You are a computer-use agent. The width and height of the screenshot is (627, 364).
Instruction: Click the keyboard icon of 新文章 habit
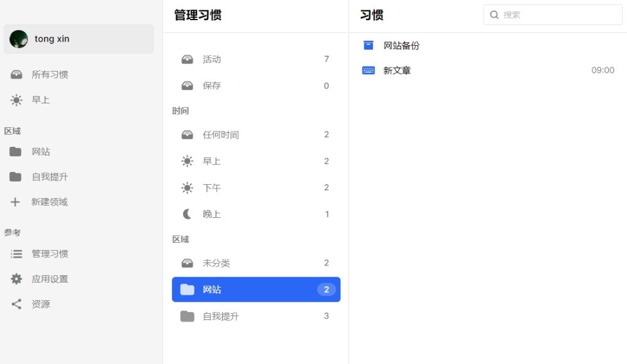pyautogui.click(x=368, y=70)
